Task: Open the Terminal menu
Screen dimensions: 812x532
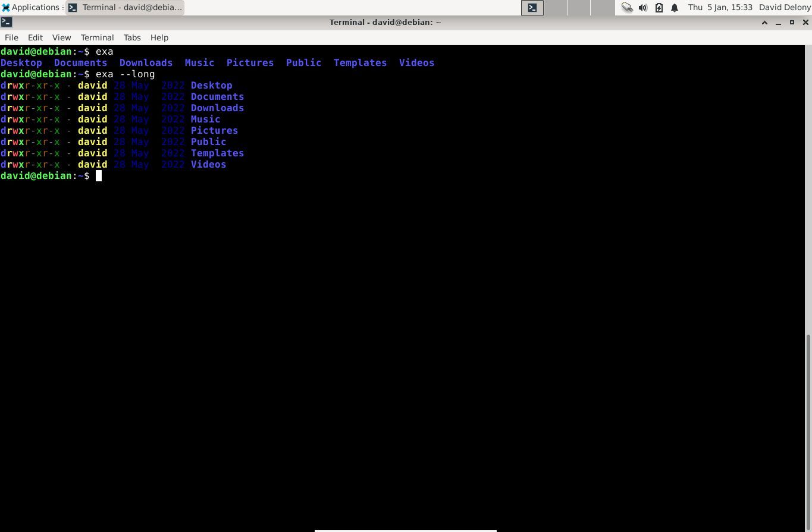Action: point(97,37)
